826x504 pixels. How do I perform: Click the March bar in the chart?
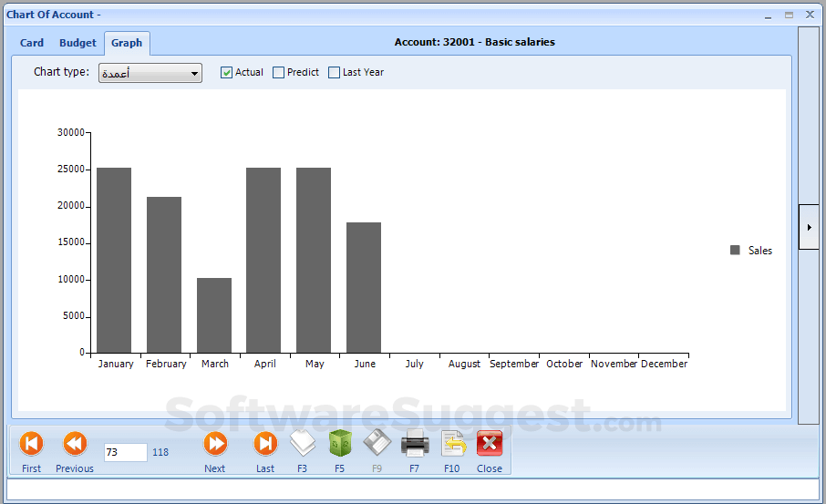coord(214,315)
